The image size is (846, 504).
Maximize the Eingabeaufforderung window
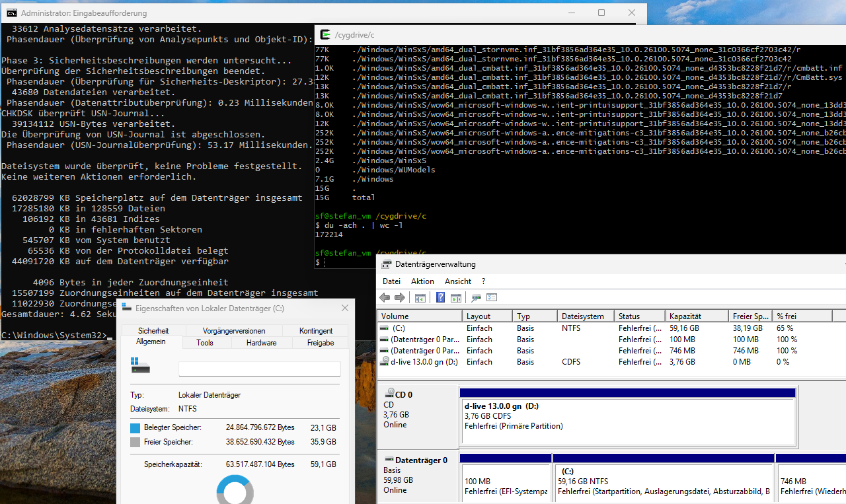click(x=601, y=13)
